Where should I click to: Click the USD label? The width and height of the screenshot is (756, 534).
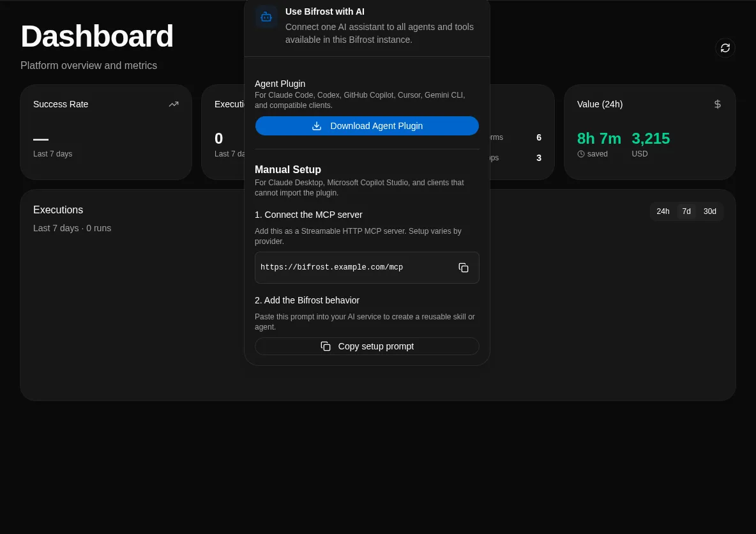(639, 154)
